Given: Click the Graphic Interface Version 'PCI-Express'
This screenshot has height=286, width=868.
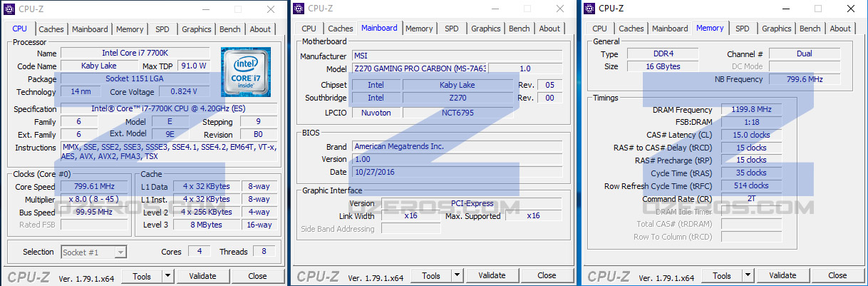Looking at the screenshot, I should pyautogui.click(x=472, y=203).
